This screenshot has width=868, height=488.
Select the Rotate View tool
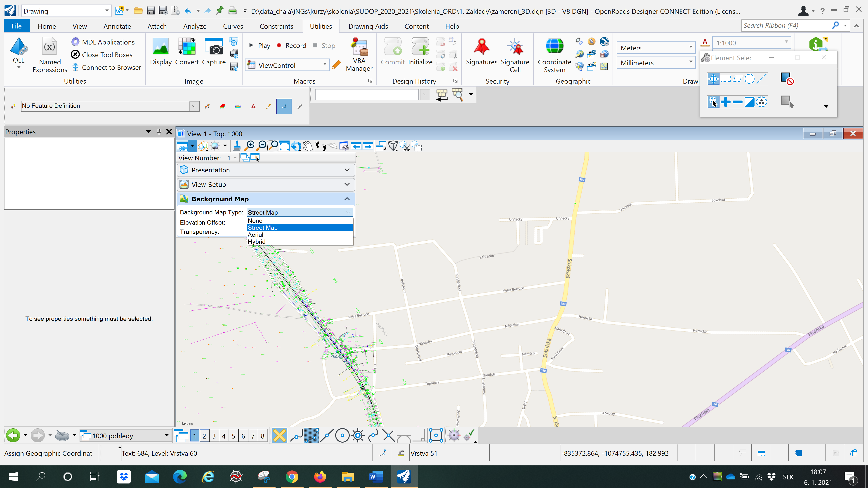(296, 146)
